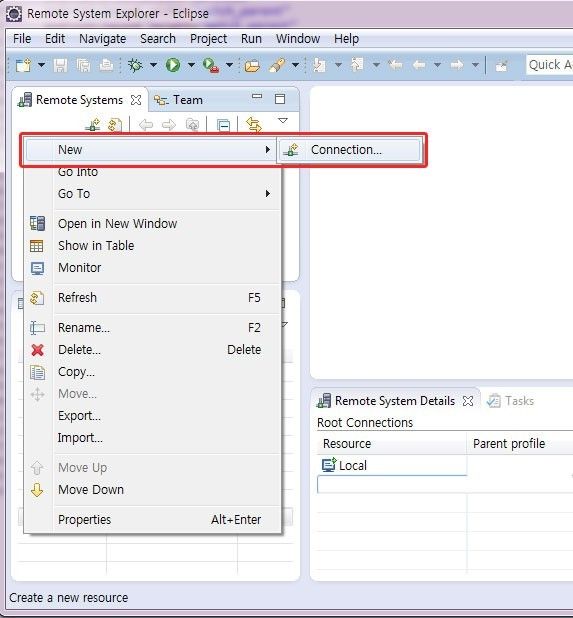Choose Delete... in the context menu
573x618 pixels.
tap(153, 350)
